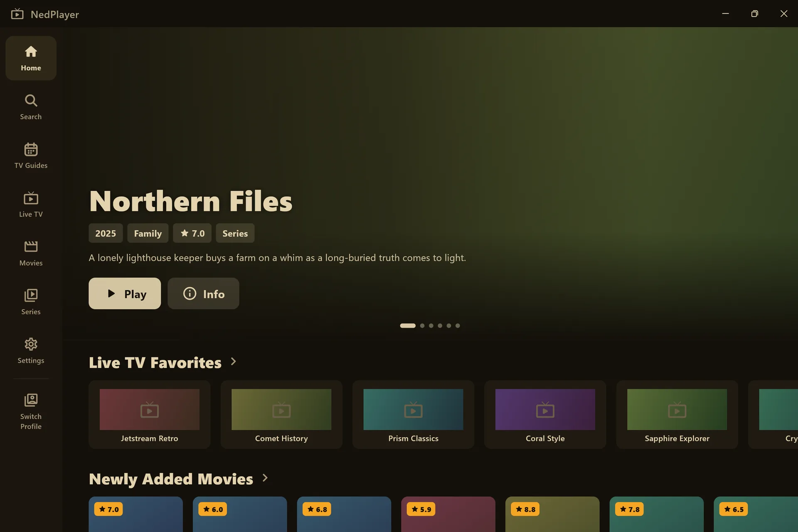Screen dimensions: 798x532
Task: Open Settings gear in sidebar
Action: 31,344
